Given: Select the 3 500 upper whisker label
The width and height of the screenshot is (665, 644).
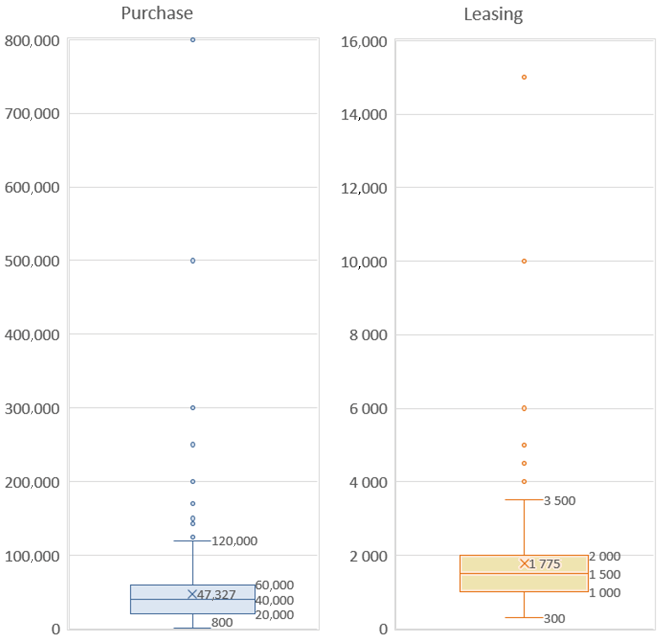Looking at the screenshot, I should pos(559,501).
